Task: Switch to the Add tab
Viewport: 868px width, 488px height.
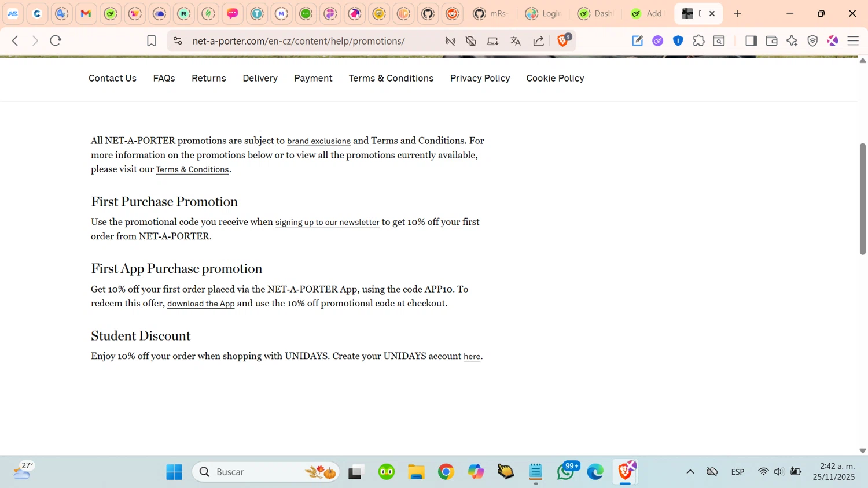Action: click(647, 13)
